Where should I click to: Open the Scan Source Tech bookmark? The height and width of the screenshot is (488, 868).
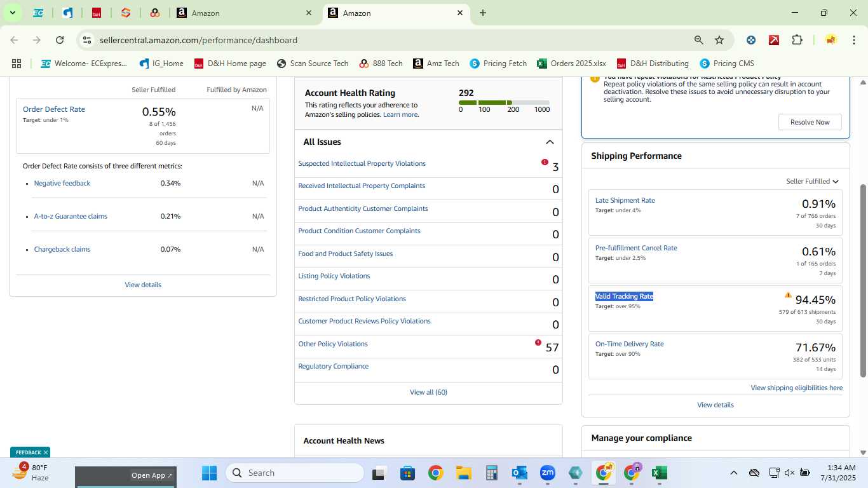[313, 64]
